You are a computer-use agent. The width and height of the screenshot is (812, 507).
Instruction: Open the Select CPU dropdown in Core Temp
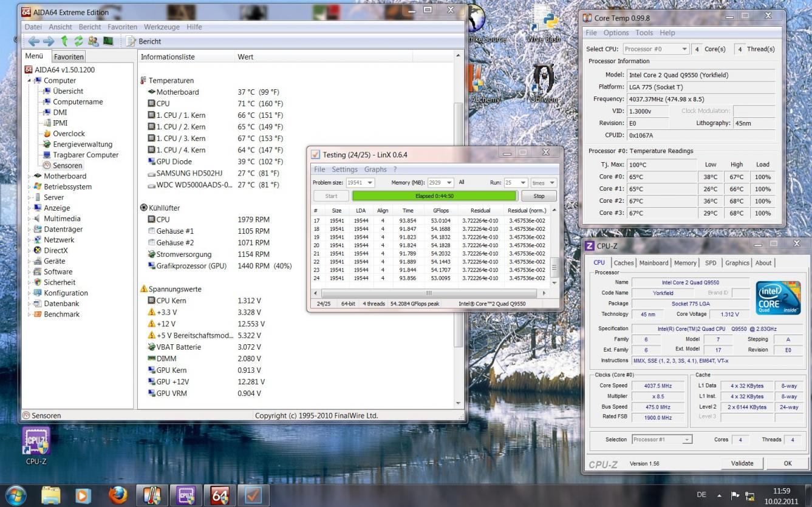click(656, 49)
